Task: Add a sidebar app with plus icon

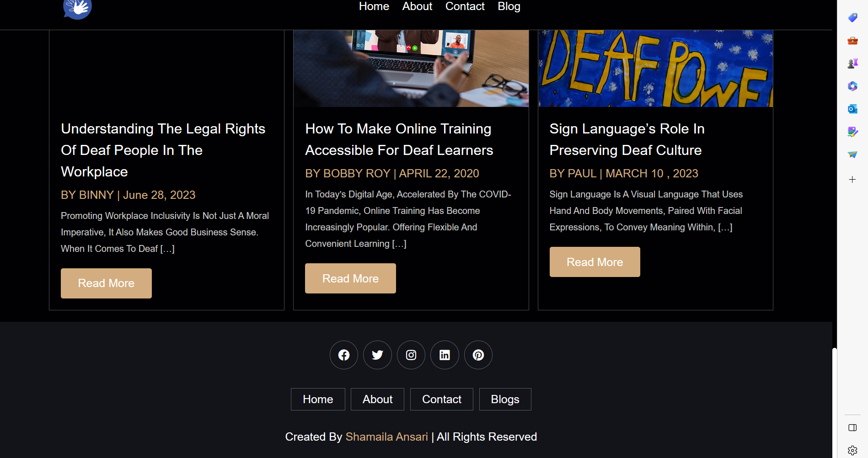Action: point(852,180)
